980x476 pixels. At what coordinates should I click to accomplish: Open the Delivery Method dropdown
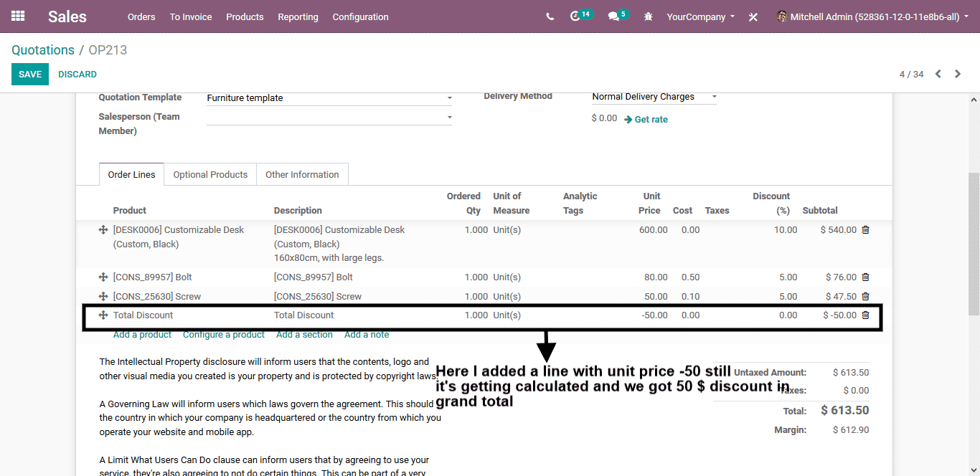[714, 97]
